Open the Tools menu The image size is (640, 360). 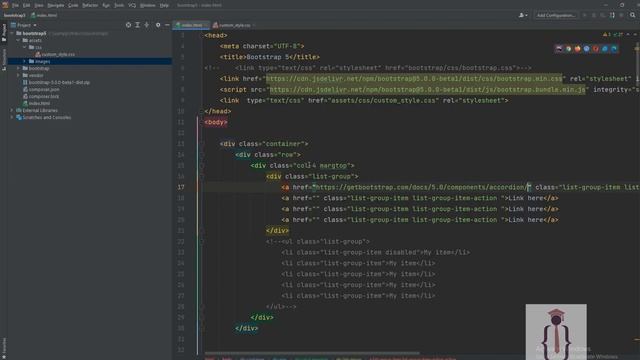click(x=119, y=5)
